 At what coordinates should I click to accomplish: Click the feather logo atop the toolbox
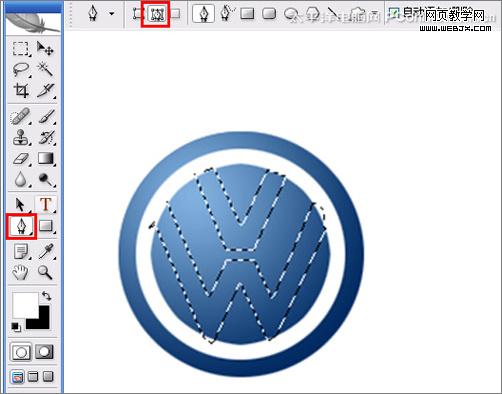tap(33, 23)
